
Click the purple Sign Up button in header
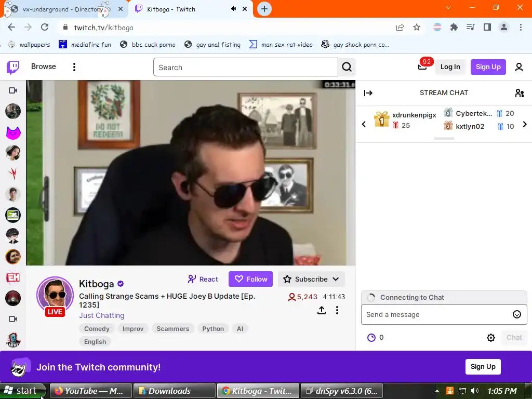(488, 67)
